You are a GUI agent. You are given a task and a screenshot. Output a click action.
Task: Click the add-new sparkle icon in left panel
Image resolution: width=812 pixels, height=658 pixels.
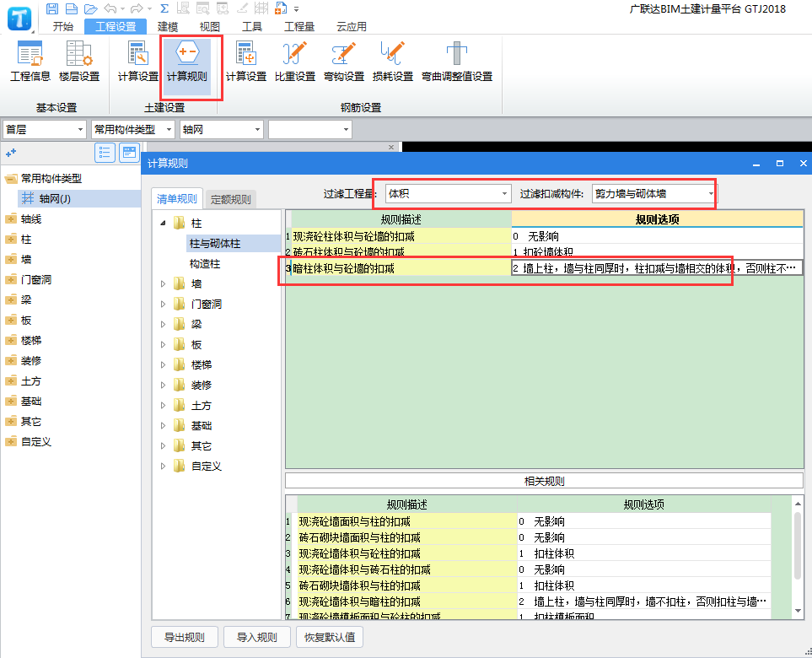tap(11, 153)
